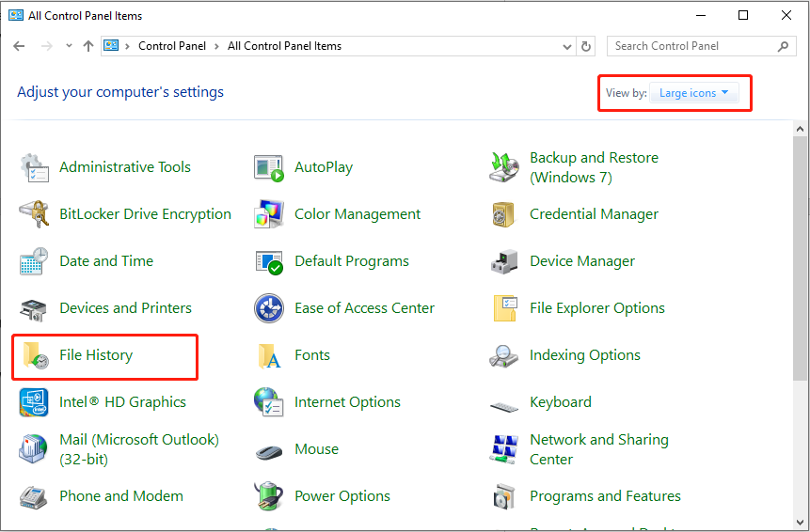The image size is (810, 532).
Task: Click the Intel HD Graphics icon
Action: pyautogui.click(x=34, y=402)
